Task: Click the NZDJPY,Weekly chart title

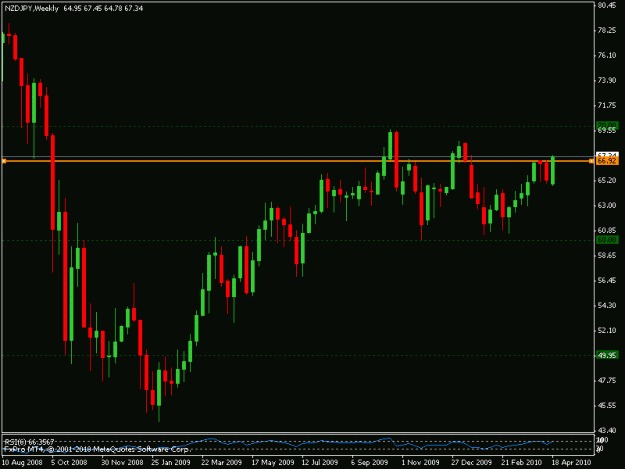Action: [31, 8]
